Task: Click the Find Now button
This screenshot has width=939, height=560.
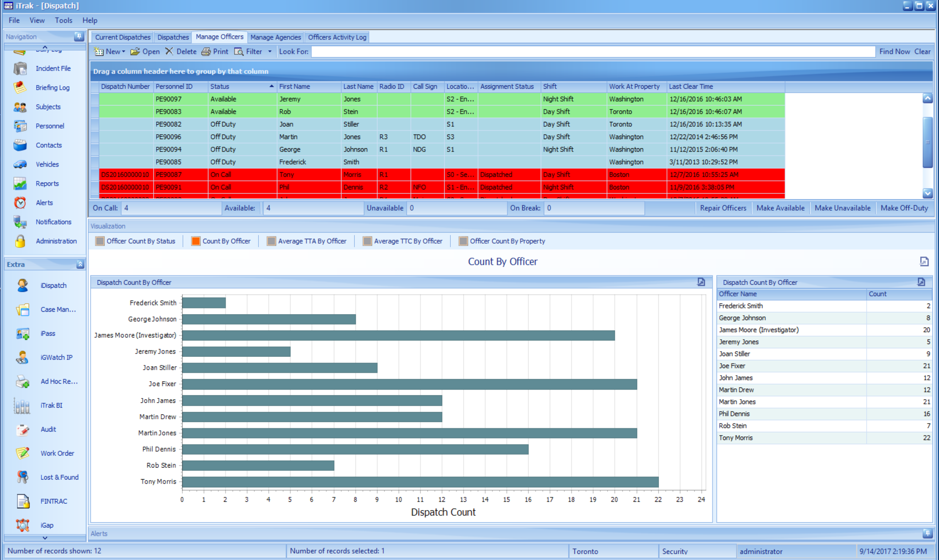Action: (x=894, y=52)
